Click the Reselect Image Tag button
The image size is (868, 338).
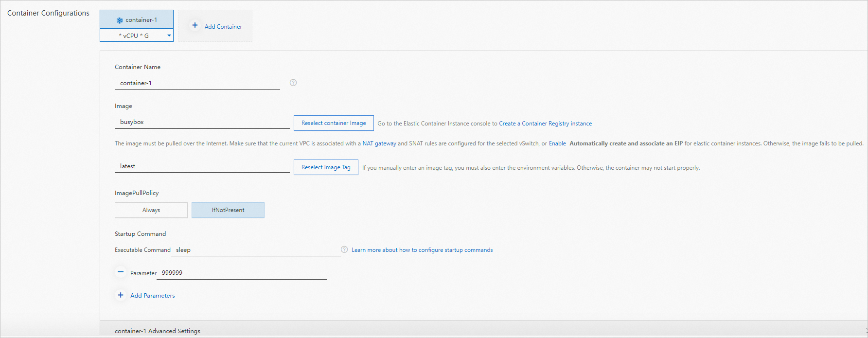pos(326,167)
